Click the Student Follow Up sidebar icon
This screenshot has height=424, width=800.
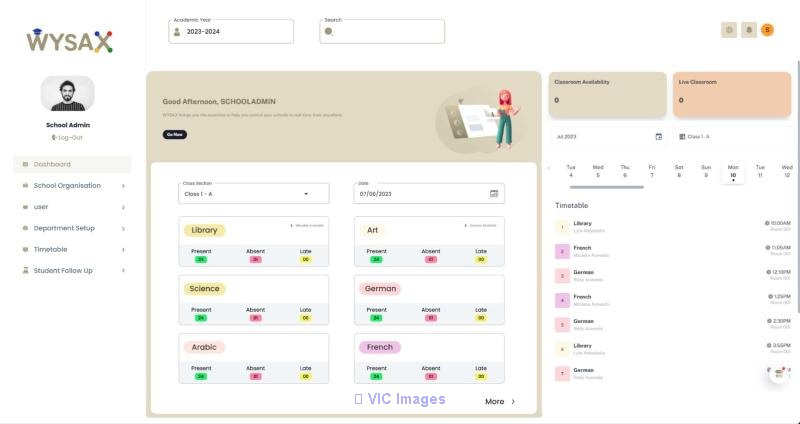pyautogui.click(x=26, y=270)
